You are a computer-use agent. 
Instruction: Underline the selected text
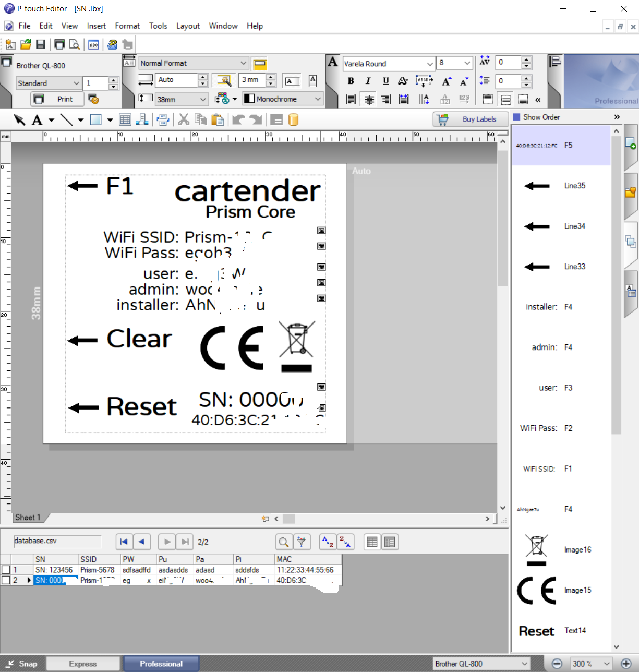coord(386,81)
